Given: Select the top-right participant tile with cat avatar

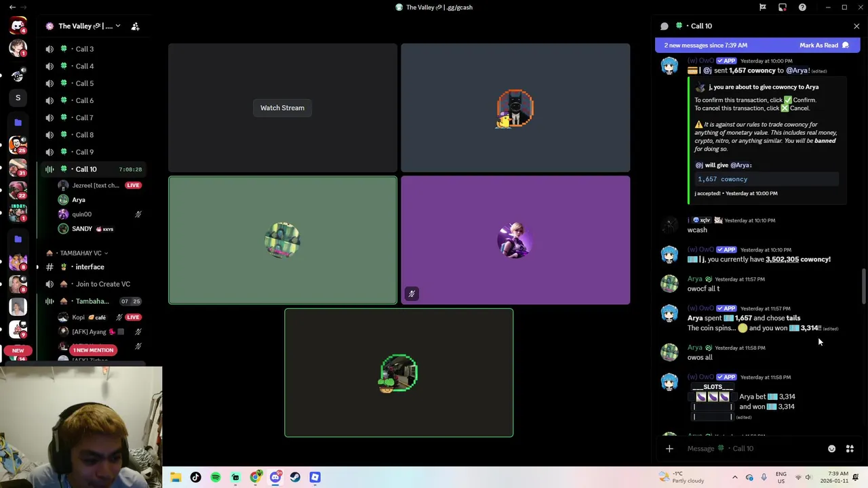Looking at the screenshot, I should (515, 108).
